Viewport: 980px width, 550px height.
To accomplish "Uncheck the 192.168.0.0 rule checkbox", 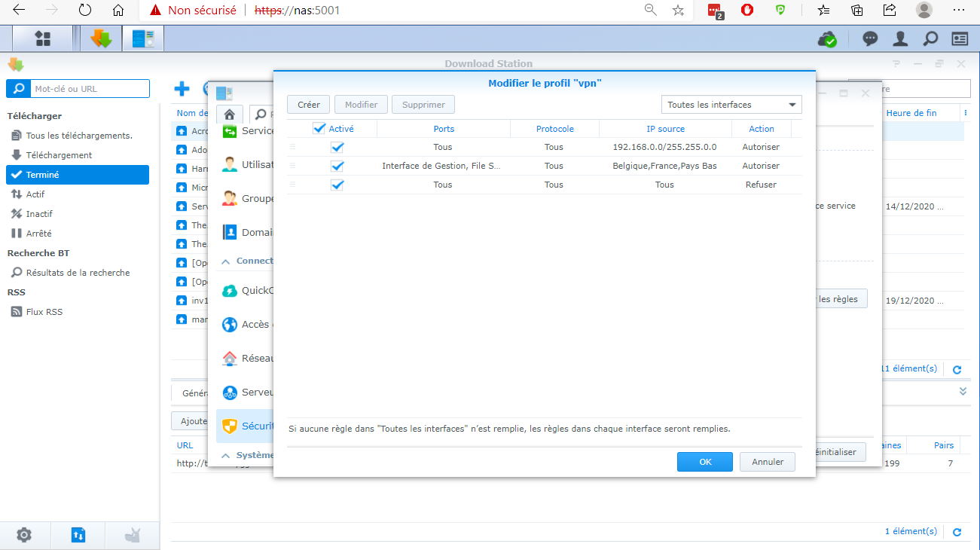I will [337, 148].
